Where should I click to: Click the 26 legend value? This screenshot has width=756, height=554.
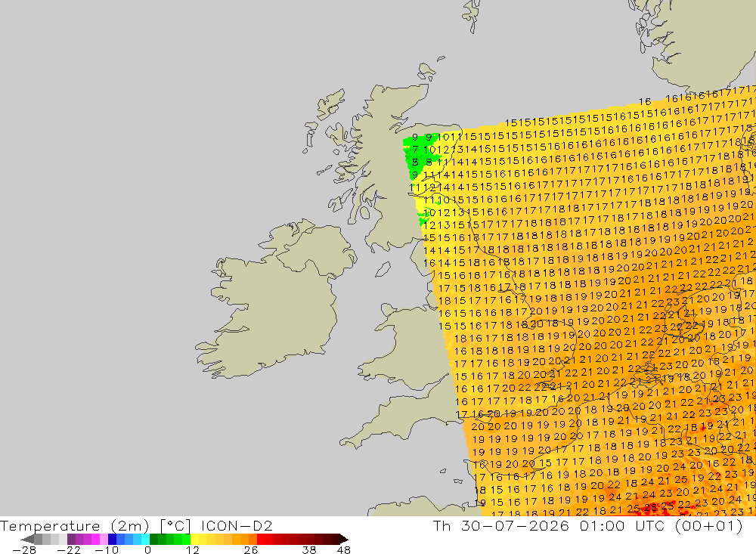pos(250,550)
